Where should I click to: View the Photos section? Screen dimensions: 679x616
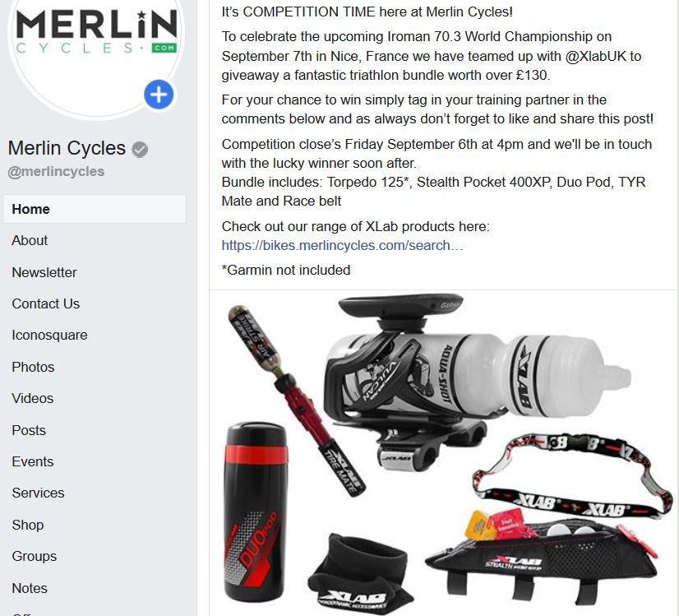pos(33,367)
